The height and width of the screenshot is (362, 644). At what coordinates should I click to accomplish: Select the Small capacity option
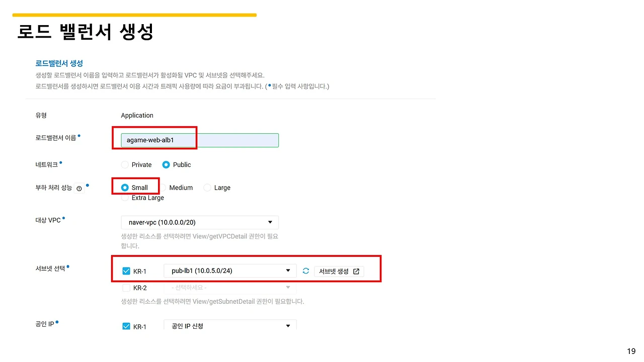point(124,188)
